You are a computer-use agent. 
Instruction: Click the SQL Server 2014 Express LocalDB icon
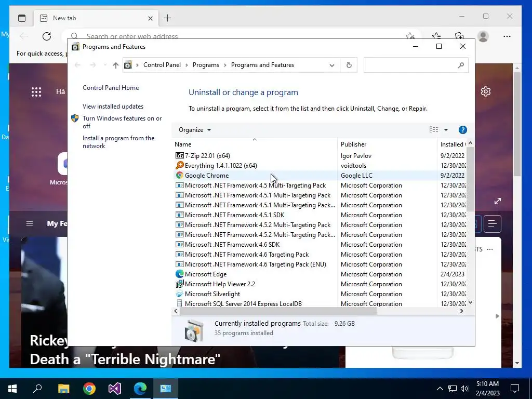(179, 303)
